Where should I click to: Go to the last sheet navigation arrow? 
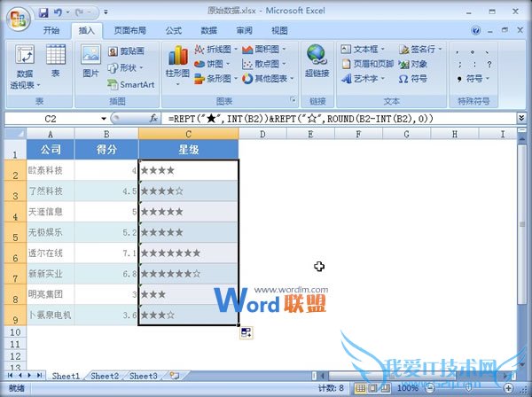pos(40,376)
